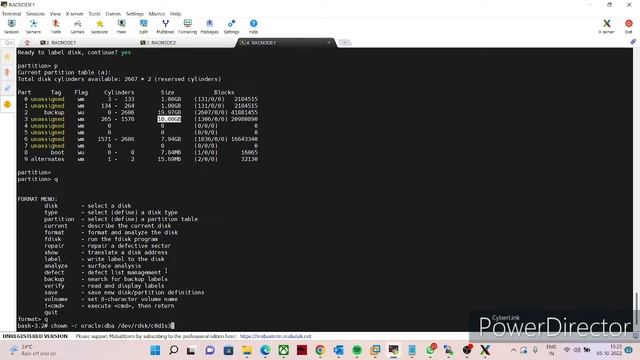This screenshot has width=640, height=360.
Task: Open the Settings menu
Action: pyautogui.click(x=135, y=13)
